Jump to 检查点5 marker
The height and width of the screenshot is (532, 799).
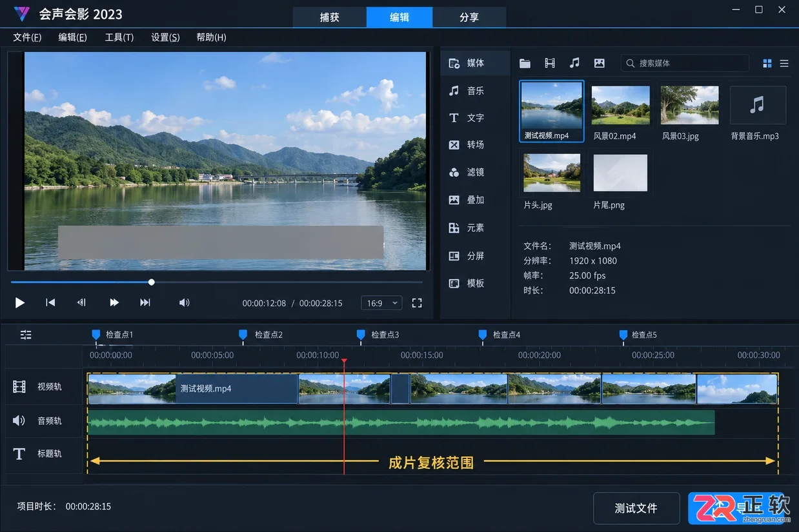[x=623, y=335]
